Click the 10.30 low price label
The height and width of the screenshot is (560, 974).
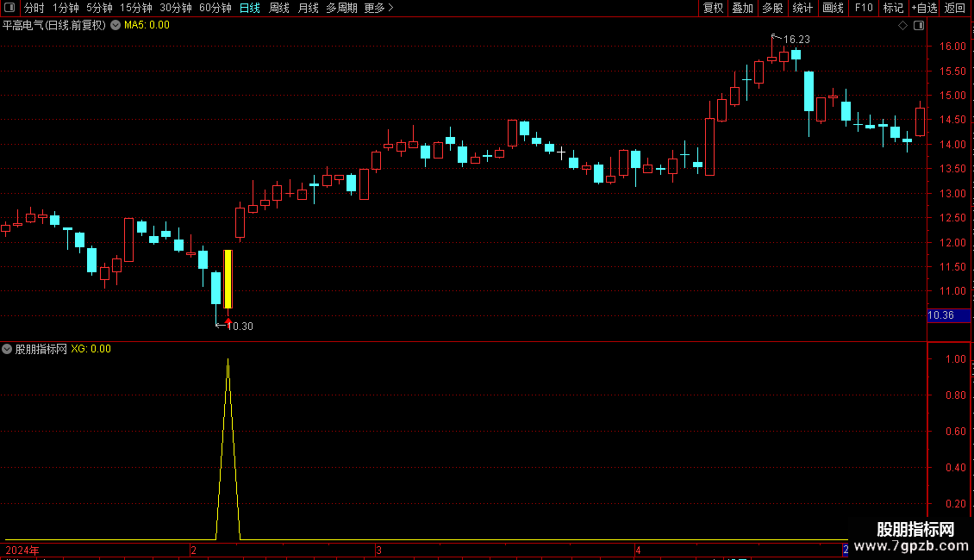pos(240,327)
